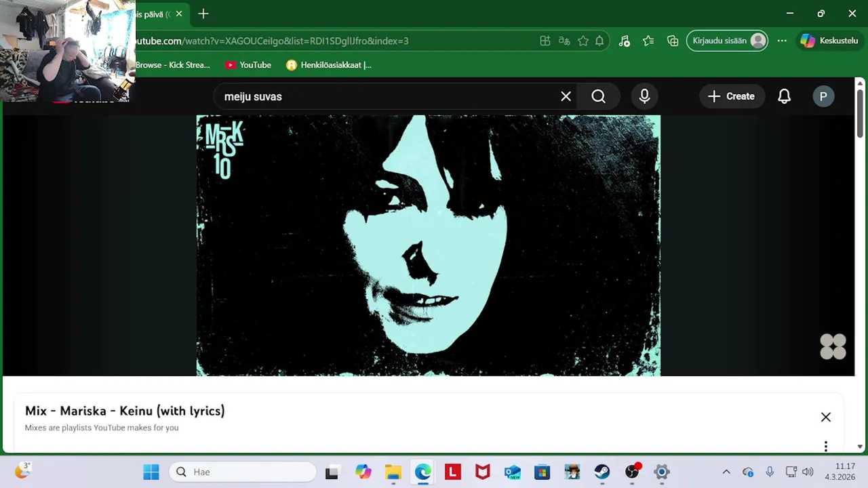Viewport: 868px width, 488px height.
Task: Open the volume control in system tray
Action: click(x=808, y=472)
